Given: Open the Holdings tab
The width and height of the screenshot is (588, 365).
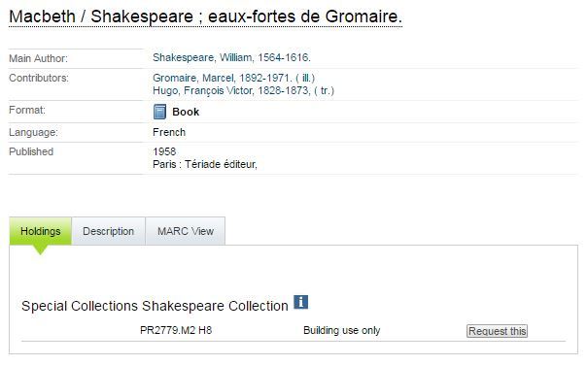Looking at the screenshot, I should tap(41, 231).
